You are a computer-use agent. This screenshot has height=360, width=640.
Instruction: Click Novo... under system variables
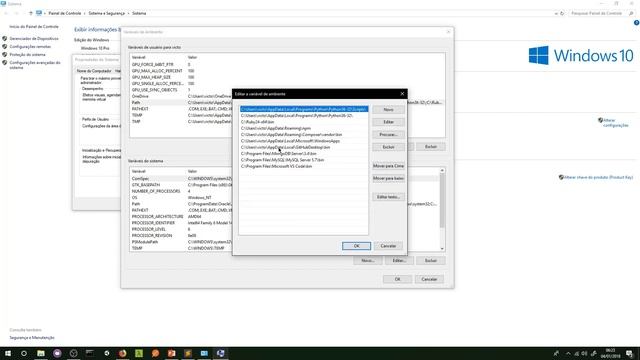pos(368,260)
